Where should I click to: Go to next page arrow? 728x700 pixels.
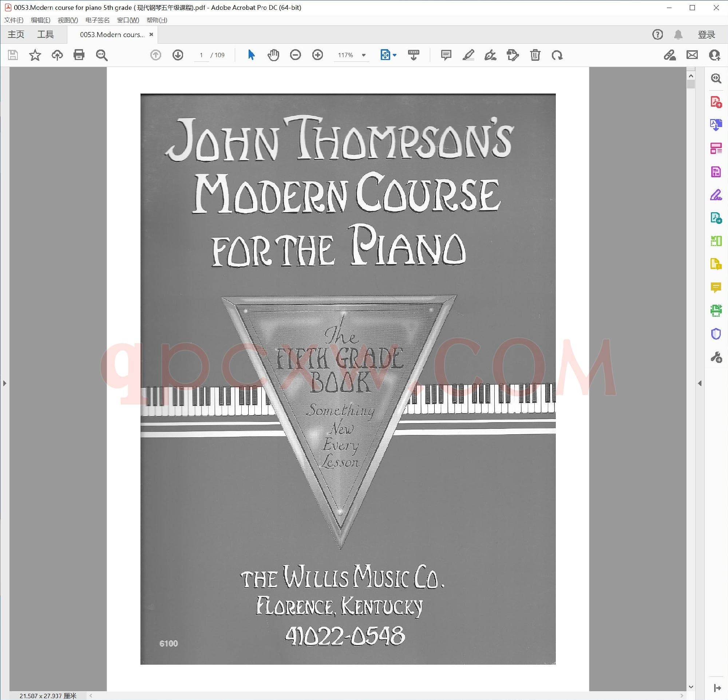click(178, 55)
